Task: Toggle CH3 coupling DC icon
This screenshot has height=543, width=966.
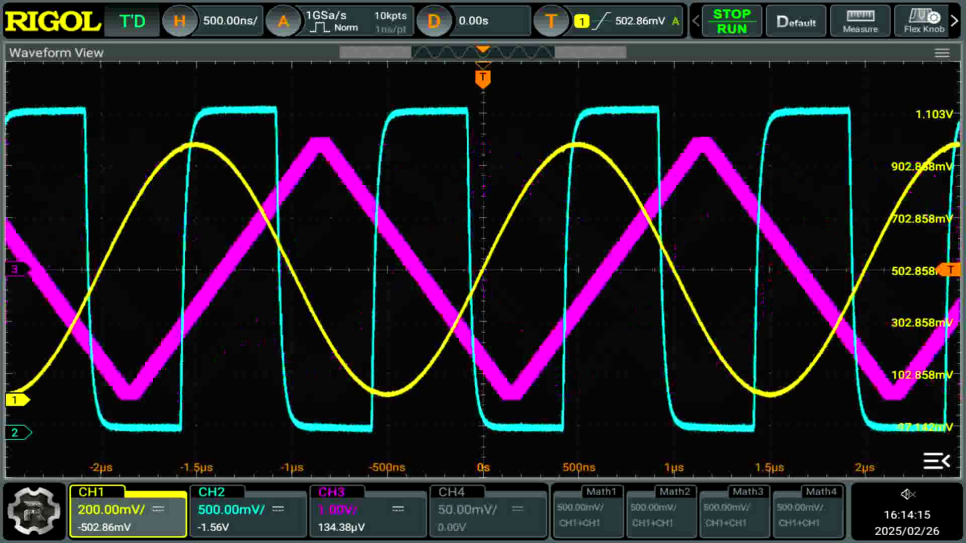Action: [x=399, y=509]
